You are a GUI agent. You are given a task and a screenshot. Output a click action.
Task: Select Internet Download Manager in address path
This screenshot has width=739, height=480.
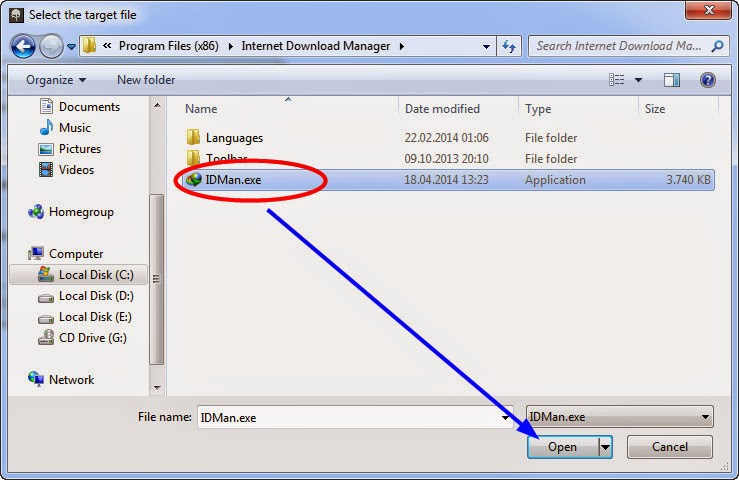coord(315,46)
